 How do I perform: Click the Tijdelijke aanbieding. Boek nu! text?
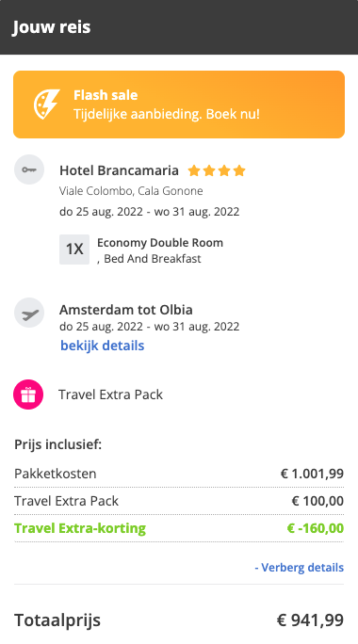(x=167, y=114)
